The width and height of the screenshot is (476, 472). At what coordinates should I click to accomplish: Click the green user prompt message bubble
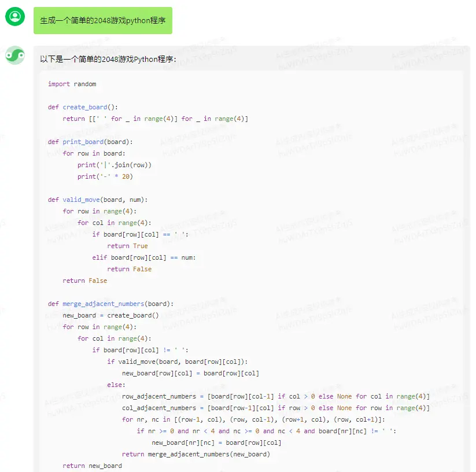[x=103, y=21]
